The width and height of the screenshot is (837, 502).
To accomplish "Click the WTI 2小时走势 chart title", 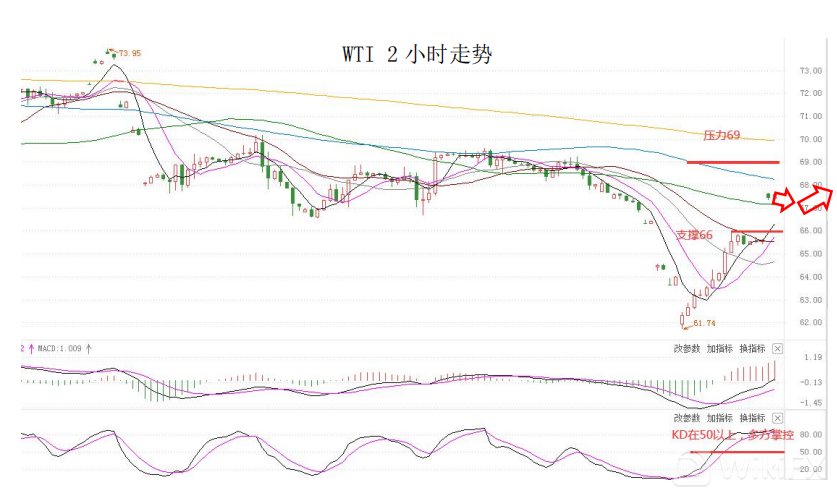I will point(417,54).
